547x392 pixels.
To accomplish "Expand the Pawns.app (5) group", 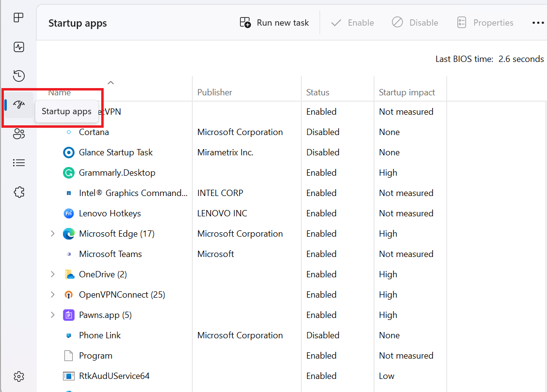I will [x=53, y=315].
